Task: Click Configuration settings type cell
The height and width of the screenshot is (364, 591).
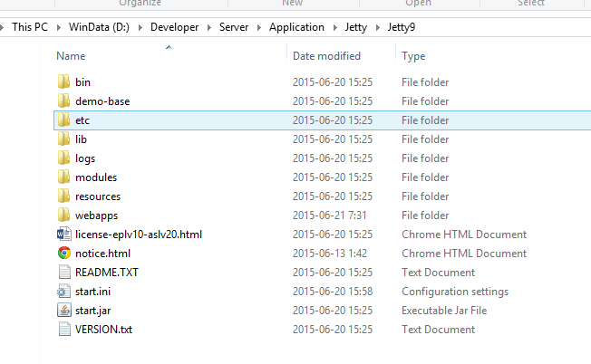Action: 455,292
